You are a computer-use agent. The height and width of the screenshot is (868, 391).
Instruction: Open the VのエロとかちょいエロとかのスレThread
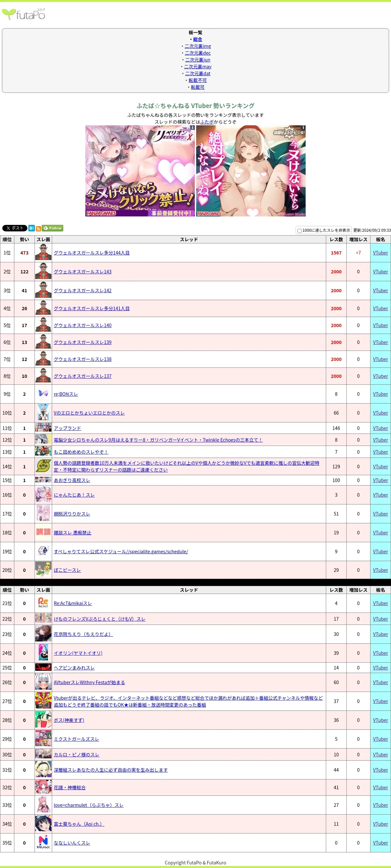89,413
